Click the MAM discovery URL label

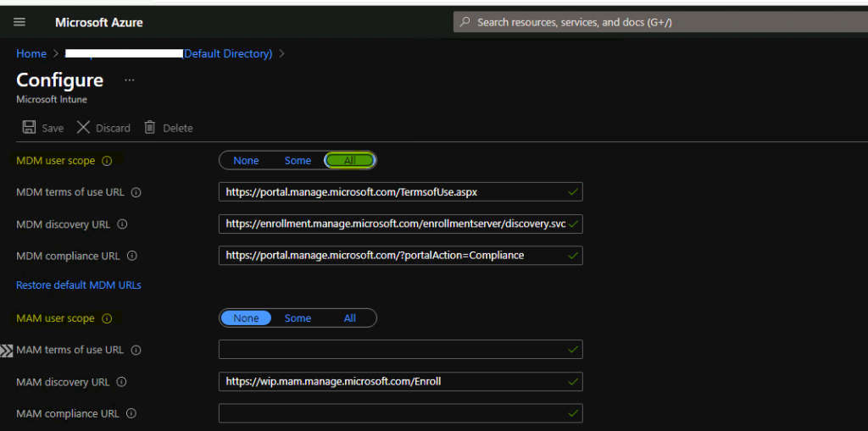pyautogui.click(x=63, y=382)
